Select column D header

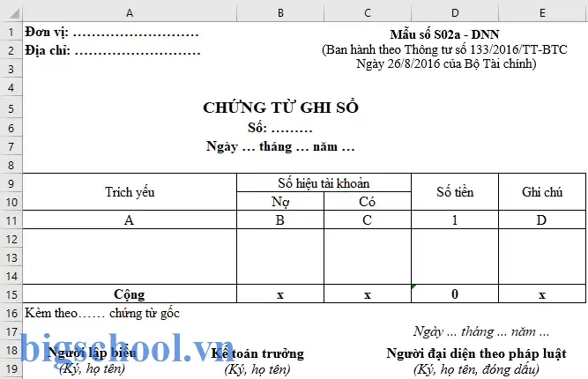455,13
